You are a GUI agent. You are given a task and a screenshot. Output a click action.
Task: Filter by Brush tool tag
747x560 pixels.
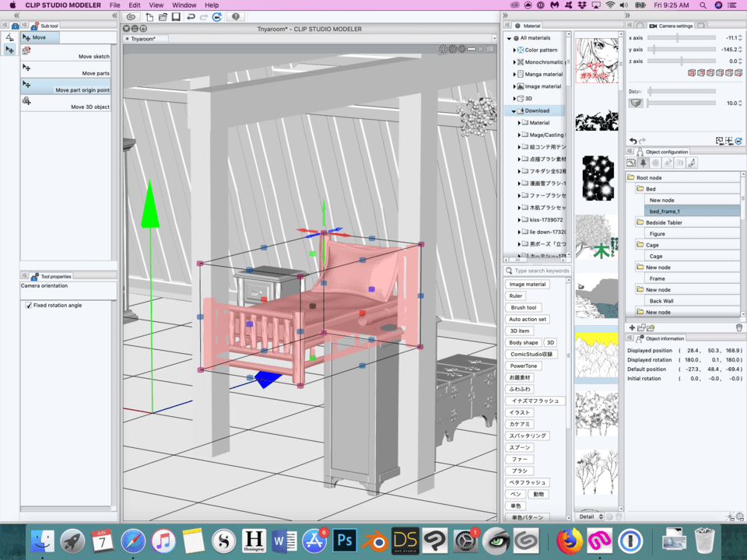[523, 308]
